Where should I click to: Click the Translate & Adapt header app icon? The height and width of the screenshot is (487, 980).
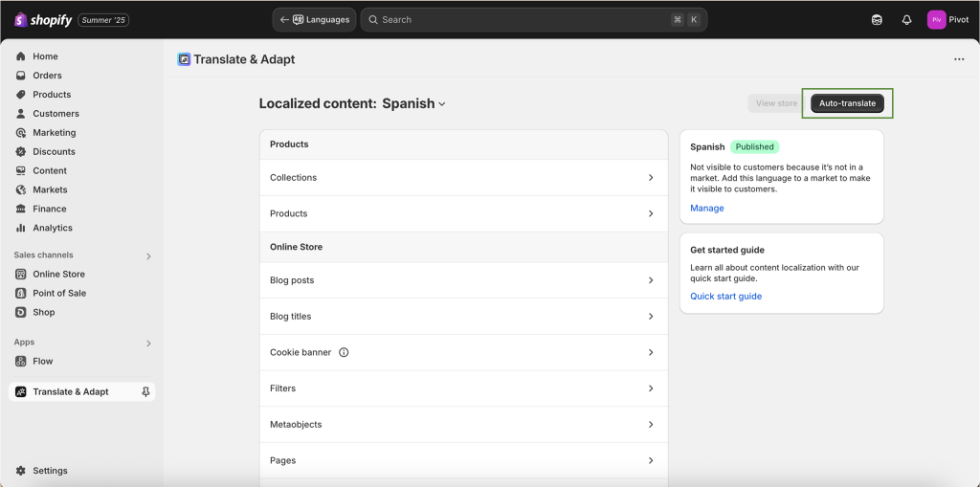pyautogui.click(x=184, y=59)
